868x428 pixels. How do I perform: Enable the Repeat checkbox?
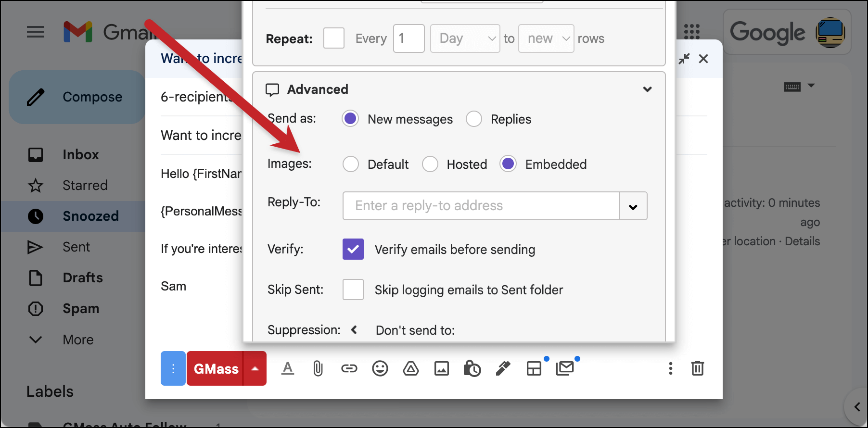[x=334, y=38]
